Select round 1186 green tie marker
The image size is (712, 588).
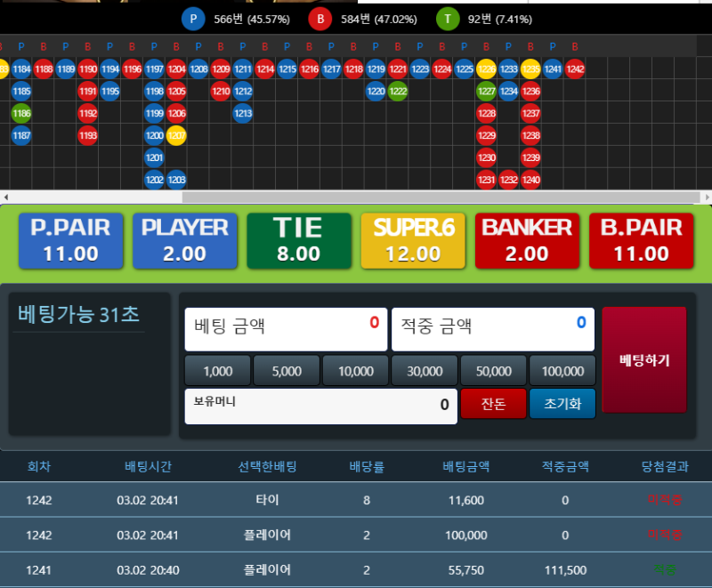(21, 114)
